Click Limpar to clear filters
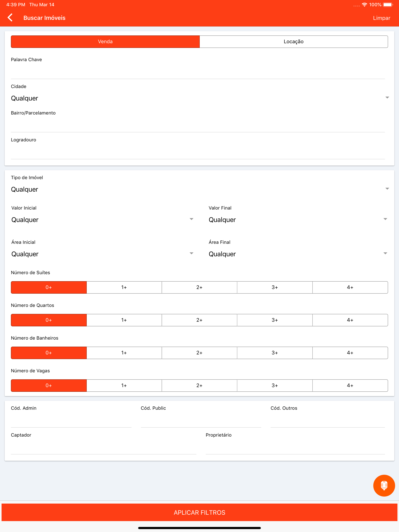Screen dimensions: 399x532 pyautogui.click(x=381, y=18)
